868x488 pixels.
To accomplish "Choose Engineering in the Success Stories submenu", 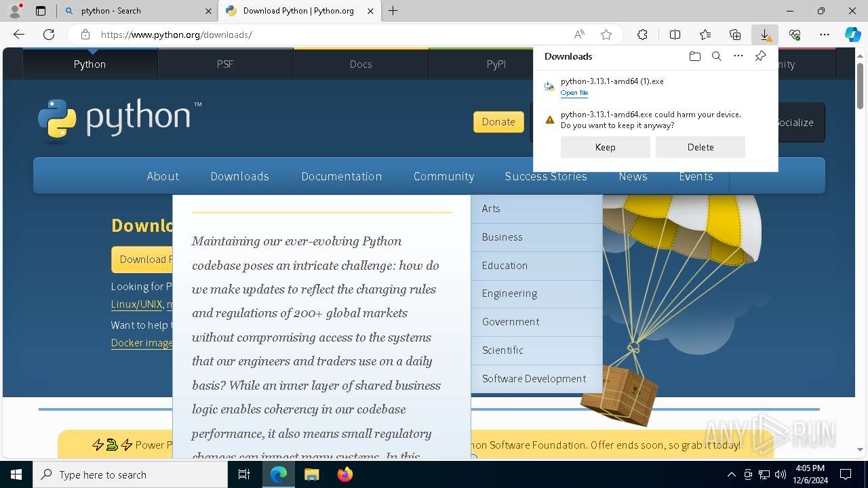I will point(536,293).
